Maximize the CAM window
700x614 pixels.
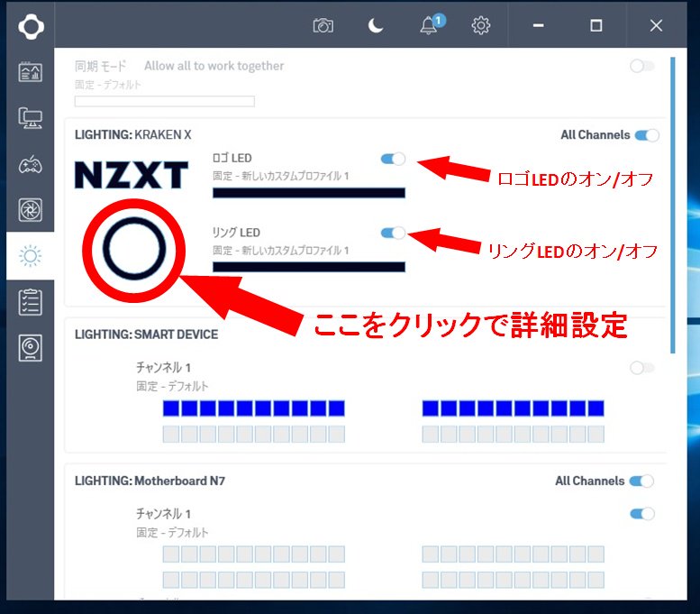pos(596,25)
